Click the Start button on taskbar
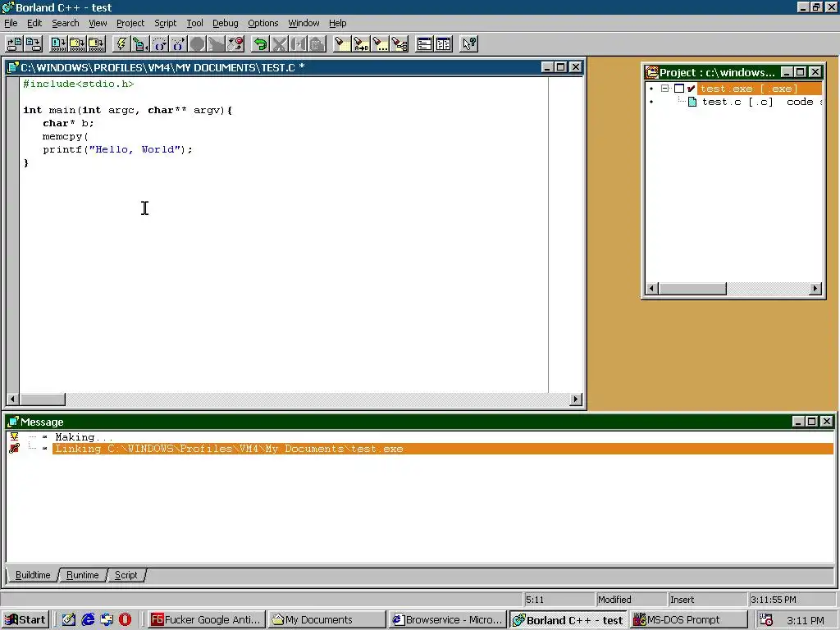Viewport: 840px width, 630px height. pyautogui.click(x=25, y=620)
